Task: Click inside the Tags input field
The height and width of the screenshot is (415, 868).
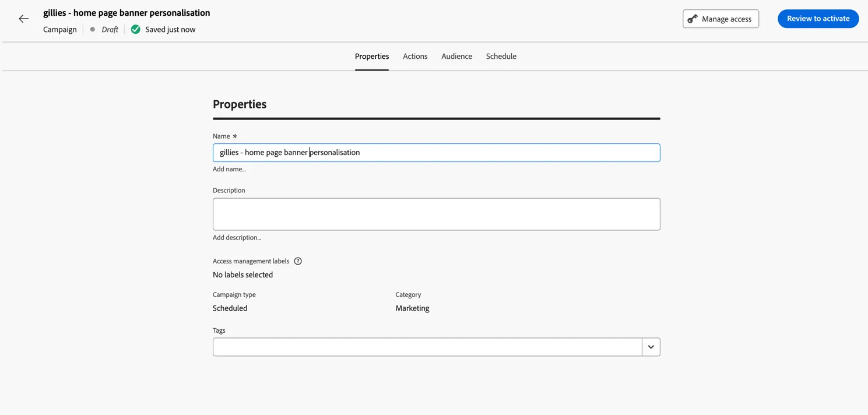Action: click(427, 347)
